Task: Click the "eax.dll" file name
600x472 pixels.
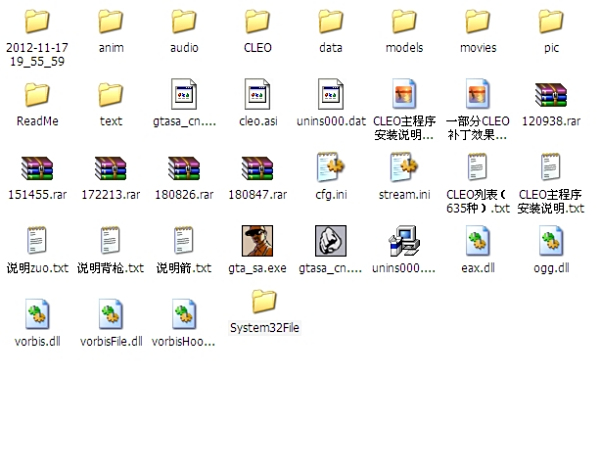Action: 478,268
